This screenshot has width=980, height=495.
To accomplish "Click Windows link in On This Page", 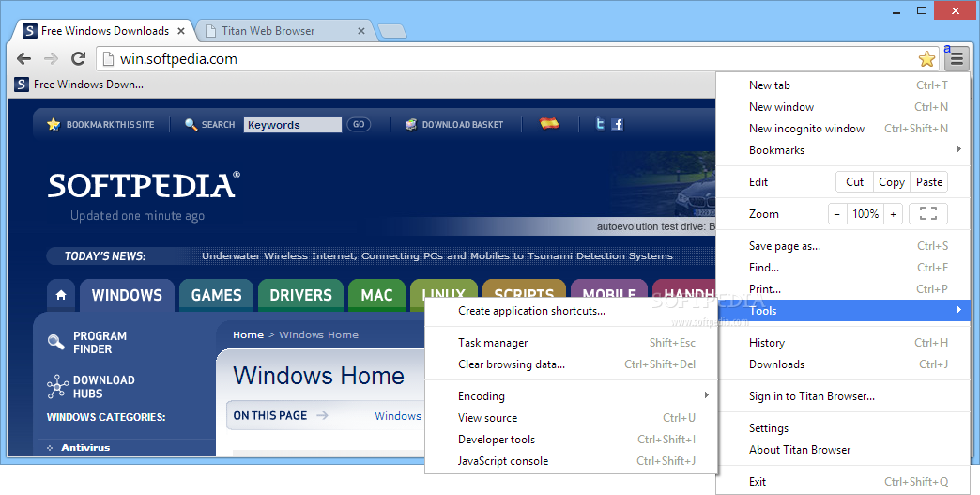I will [398, 416].
